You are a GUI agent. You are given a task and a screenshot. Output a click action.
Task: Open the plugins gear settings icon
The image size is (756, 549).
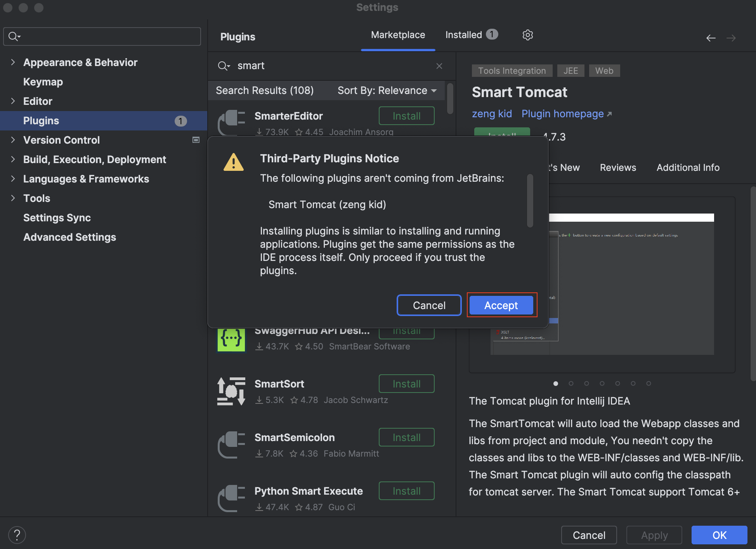coord(527,35)
